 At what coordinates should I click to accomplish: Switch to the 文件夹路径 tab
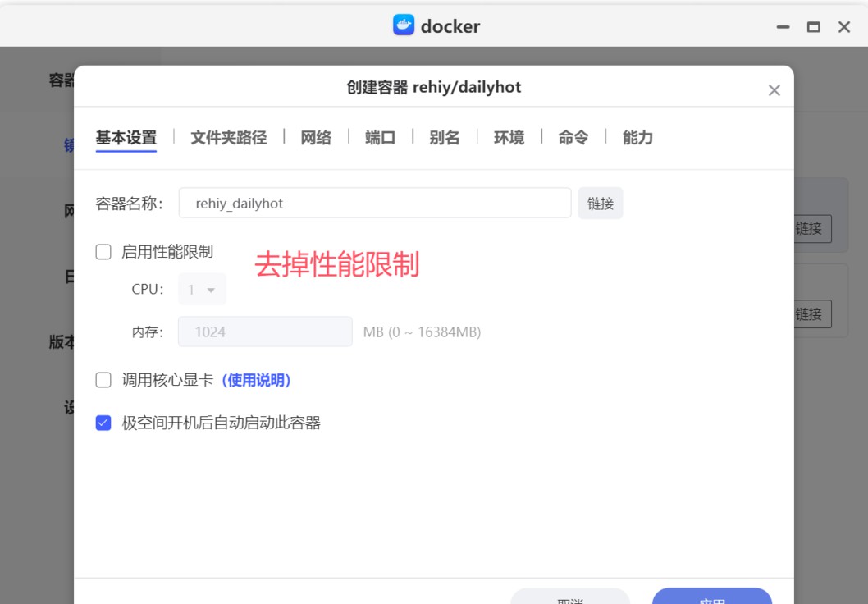pos(229,137)
